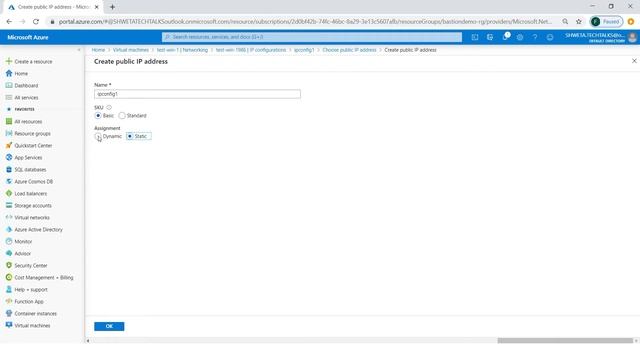Screen dimensions: 640x360
Task: Open Resource groups icon in sidebar
Action: coord(9,133)
